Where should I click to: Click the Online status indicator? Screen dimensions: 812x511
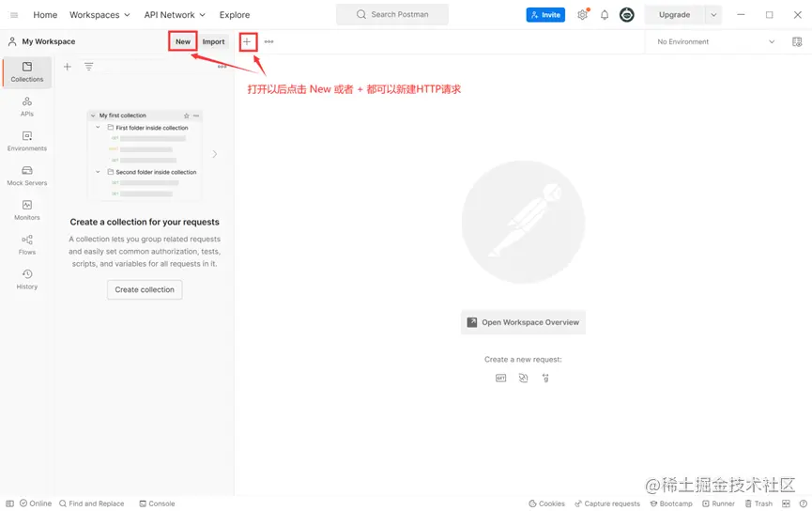click(36, 503)
